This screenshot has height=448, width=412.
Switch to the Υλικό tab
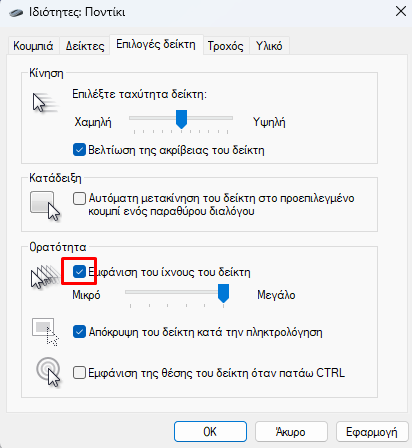coord(269,46)
